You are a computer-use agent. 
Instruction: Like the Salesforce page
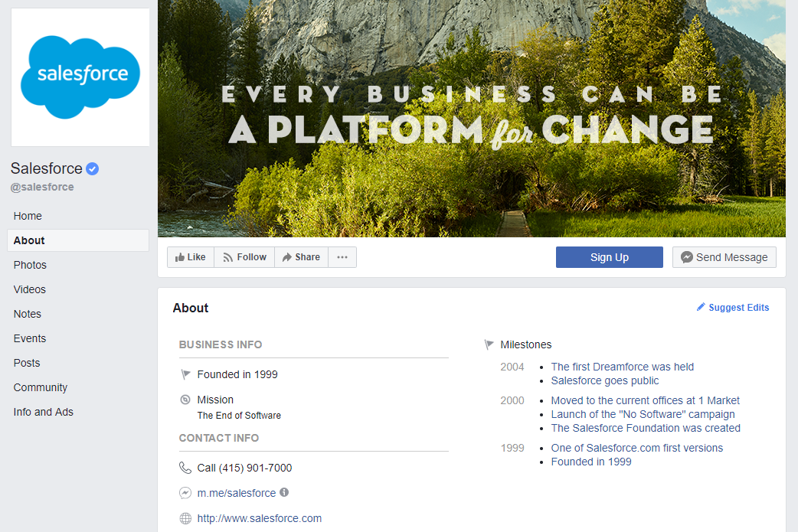[x=191, y=257]
